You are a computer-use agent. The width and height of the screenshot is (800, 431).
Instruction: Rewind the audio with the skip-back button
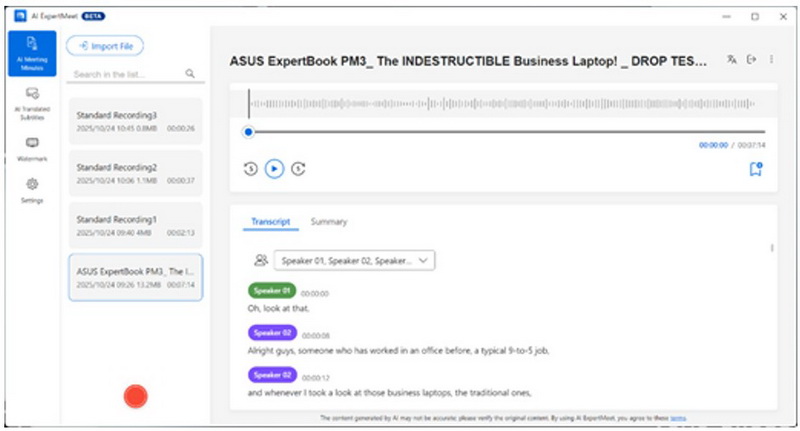pos(250,169)
